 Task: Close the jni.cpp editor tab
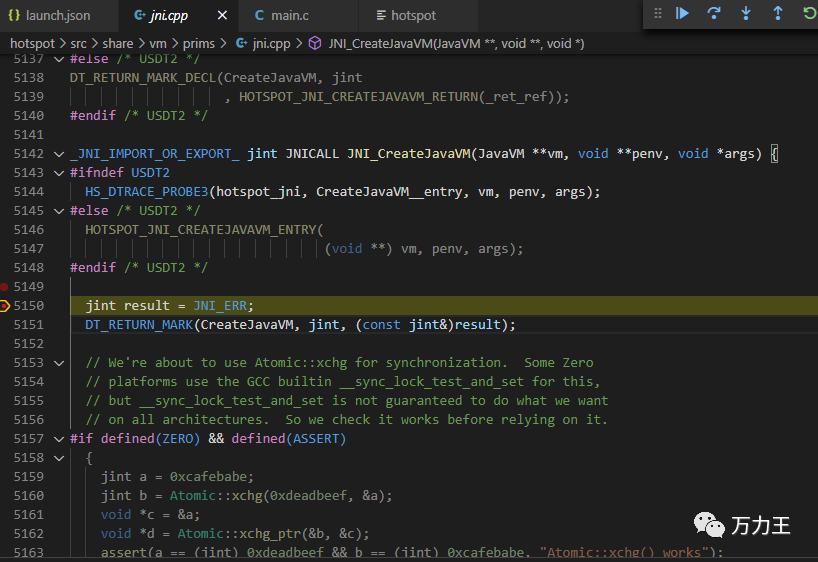[221, 16]
